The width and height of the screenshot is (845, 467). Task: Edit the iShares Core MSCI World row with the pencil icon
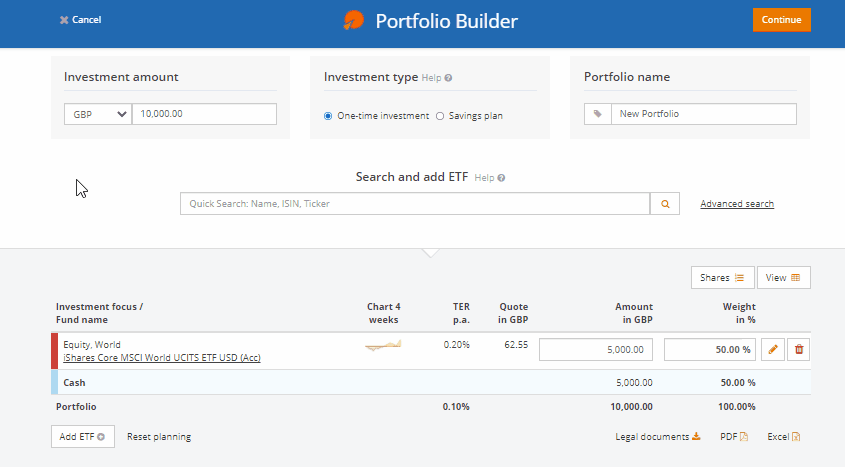pyautogui.click(x=773, y=350)
